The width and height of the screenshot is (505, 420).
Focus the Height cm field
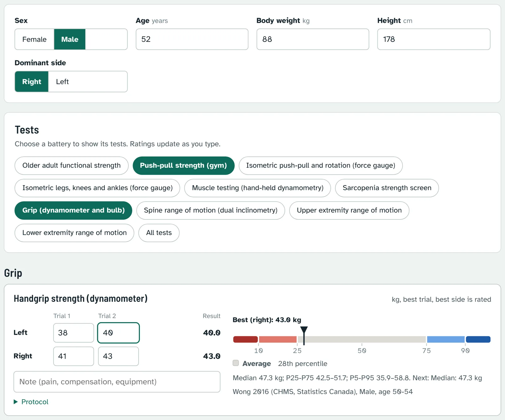(x=434, y=39)
